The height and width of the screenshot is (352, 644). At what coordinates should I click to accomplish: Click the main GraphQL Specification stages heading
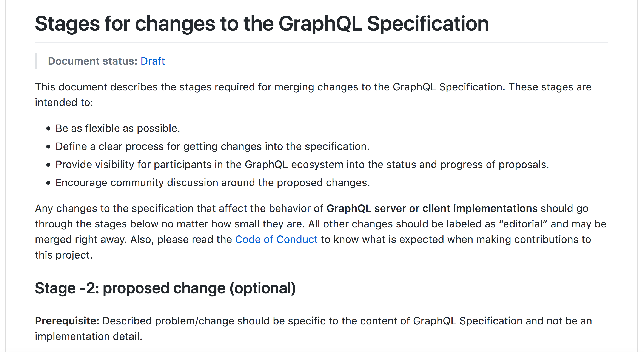coord(262,24)
